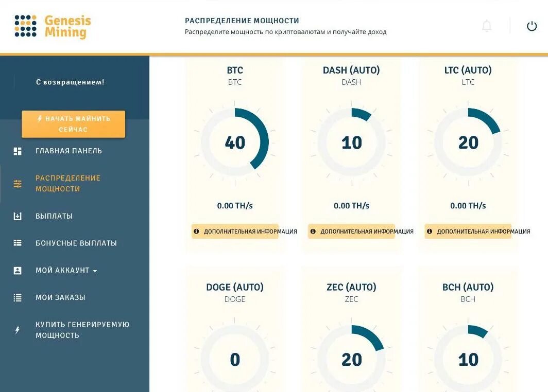Open Бонусные выплаты menu item
Screen dimensions: 548x392
click(76, 243)
